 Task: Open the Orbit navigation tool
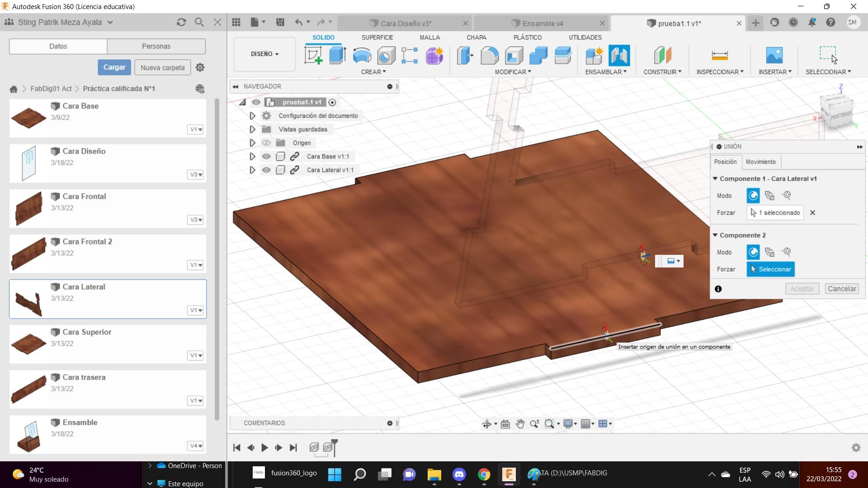point(486,424)
